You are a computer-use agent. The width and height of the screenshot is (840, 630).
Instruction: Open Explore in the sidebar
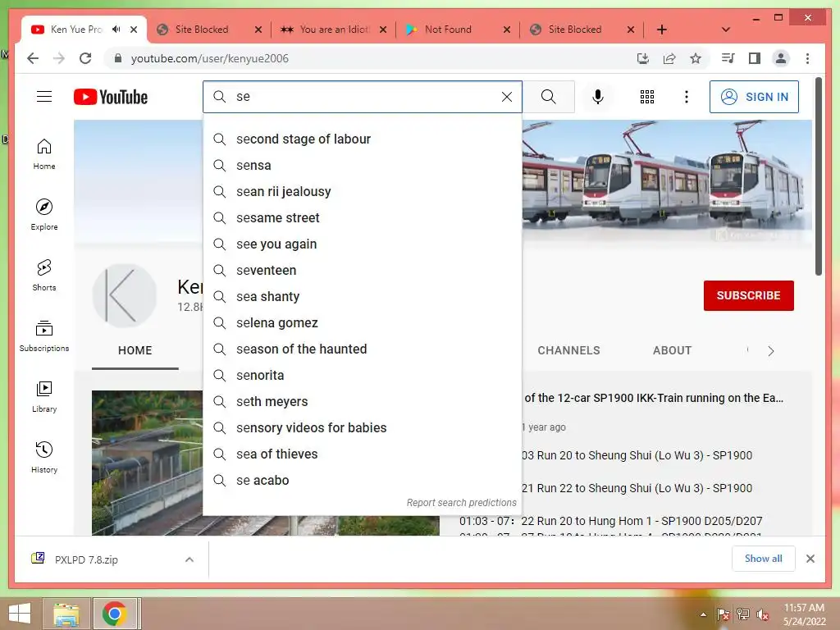click(44, 215)
